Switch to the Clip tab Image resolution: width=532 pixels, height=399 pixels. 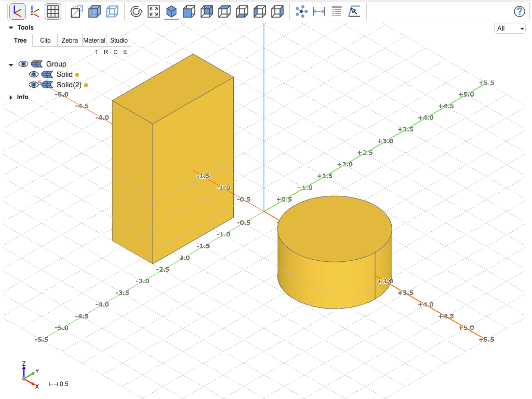click(x=45, y=41)
